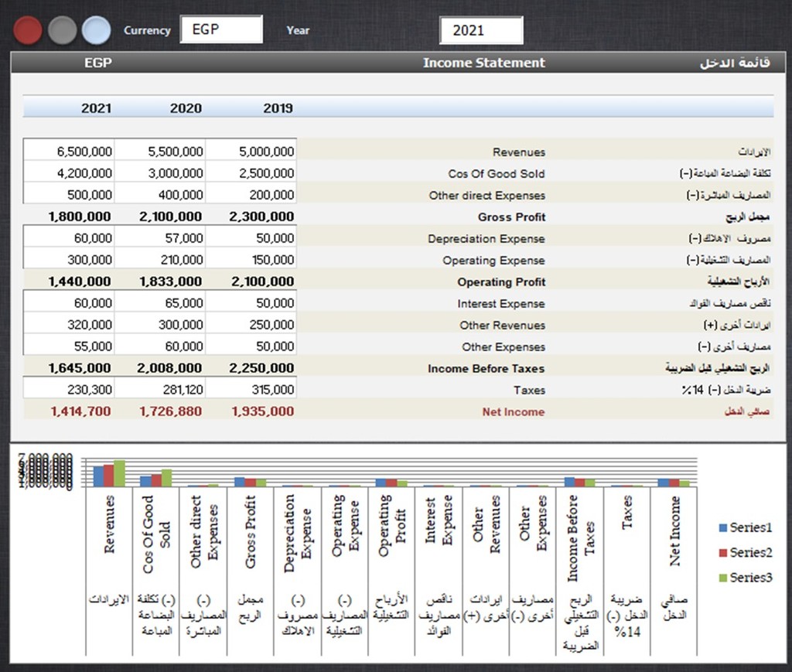Select 2021 Cost of Goods Sold cell 4,200,000
The width and height of the screenshot is (792, 672).
tap(69, 172)
